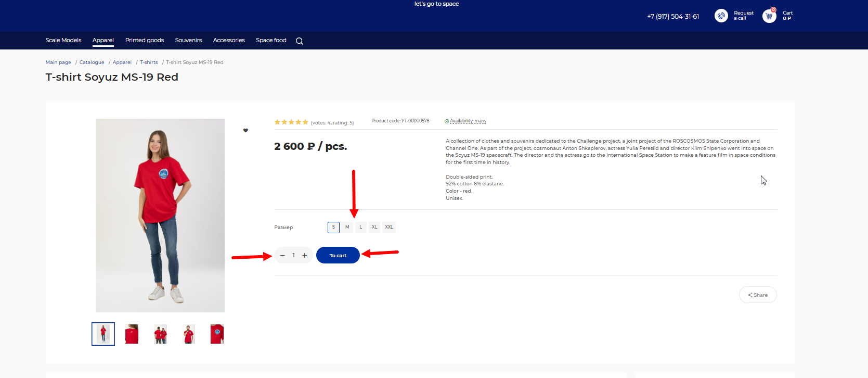Open Apparel menu
Viewport: 868px width, 378px height.
(x=103, y=40)
